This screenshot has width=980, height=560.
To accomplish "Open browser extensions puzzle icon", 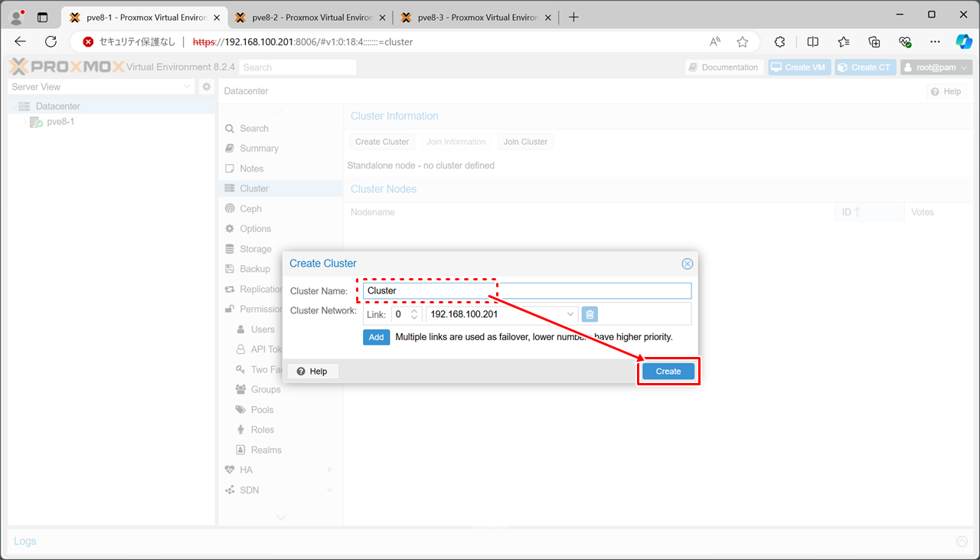I will tap(780, 42).
